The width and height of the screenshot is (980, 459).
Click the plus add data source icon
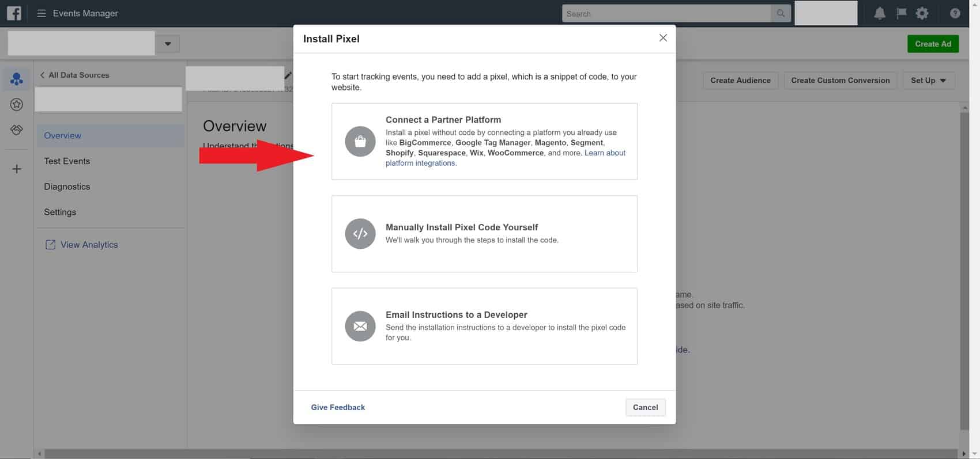coord(17,169)
